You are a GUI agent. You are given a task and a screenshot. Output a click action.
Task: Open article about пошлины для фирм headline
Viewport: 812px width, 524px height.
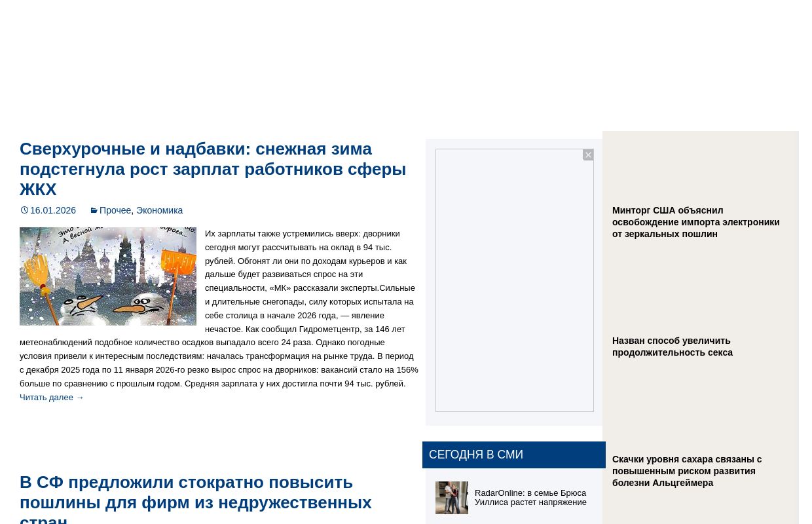pos(196,498)
